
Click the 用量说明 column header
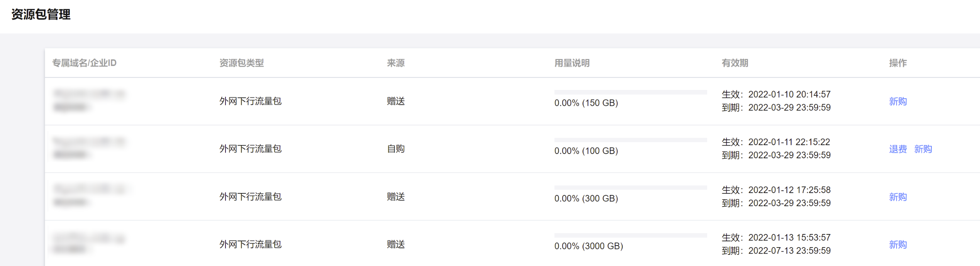tap(571, 63)
